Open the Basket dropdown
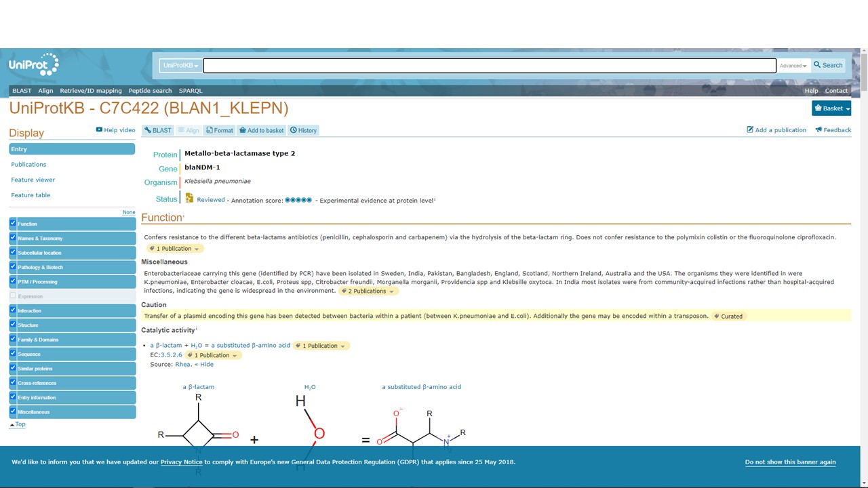This screenshot has height=488, width=868. (x=831, y=108)
